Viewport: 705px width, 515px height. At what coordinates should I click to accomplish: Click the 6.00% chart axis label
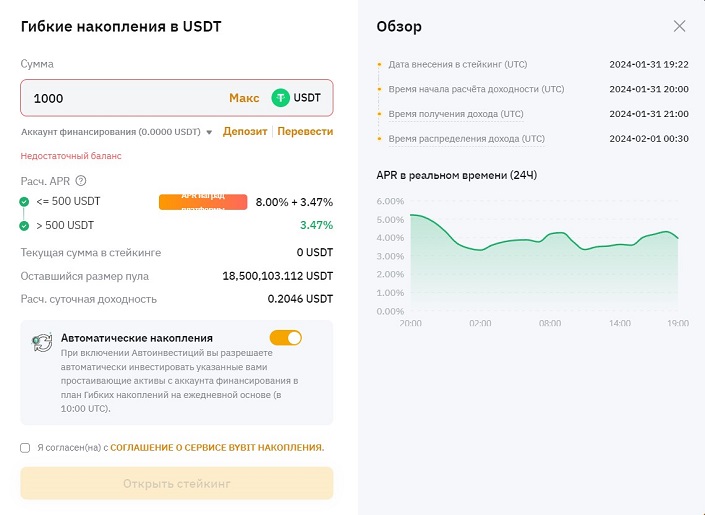(390, 201)
